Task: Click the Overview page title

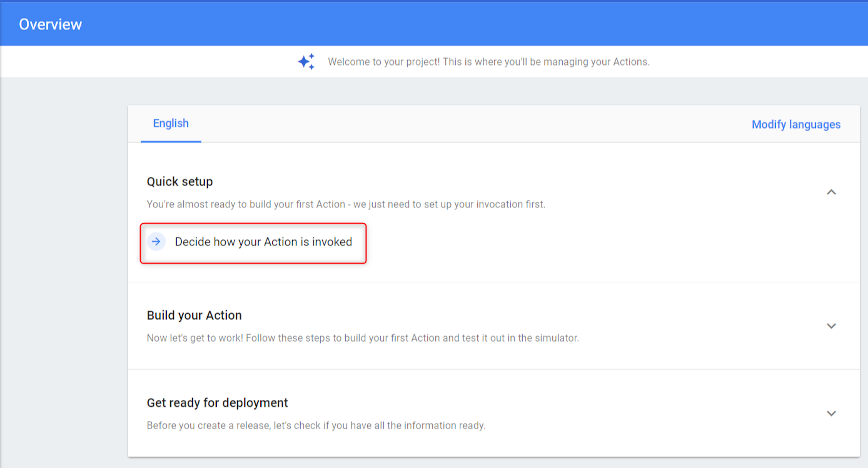Action: 51,24
